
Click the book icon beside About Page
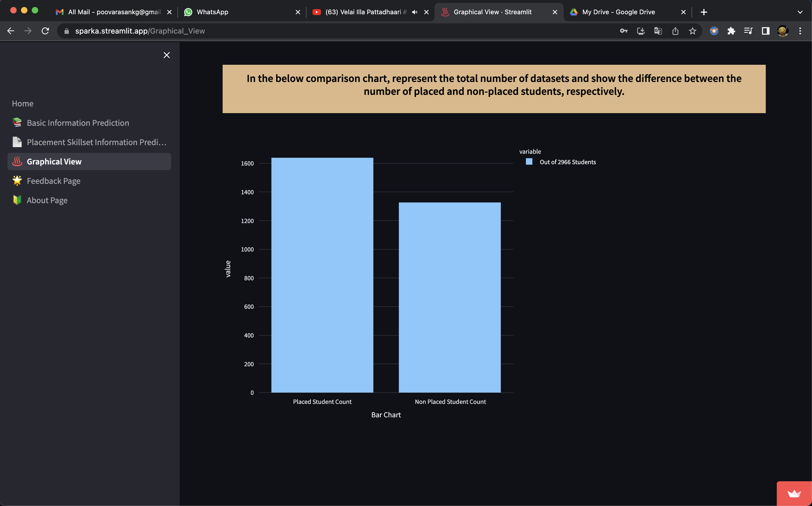[17, 200]
